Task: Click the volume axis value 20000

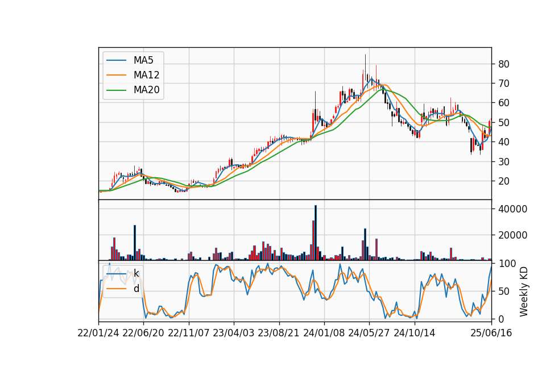Action: [x=512, y=235]
